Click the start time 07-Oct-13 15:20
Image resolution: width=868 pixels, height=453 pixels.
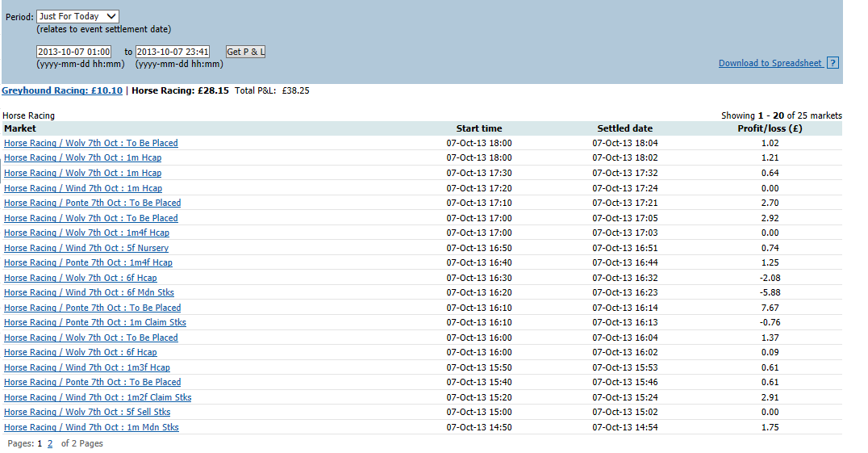479,397
